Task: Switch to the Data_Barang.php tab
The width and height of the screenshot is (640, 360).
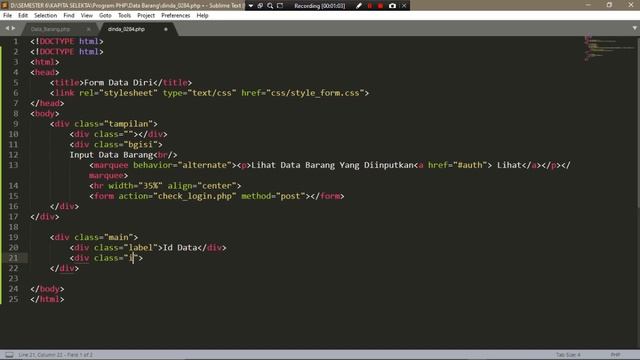Action: tap(50, 29)
